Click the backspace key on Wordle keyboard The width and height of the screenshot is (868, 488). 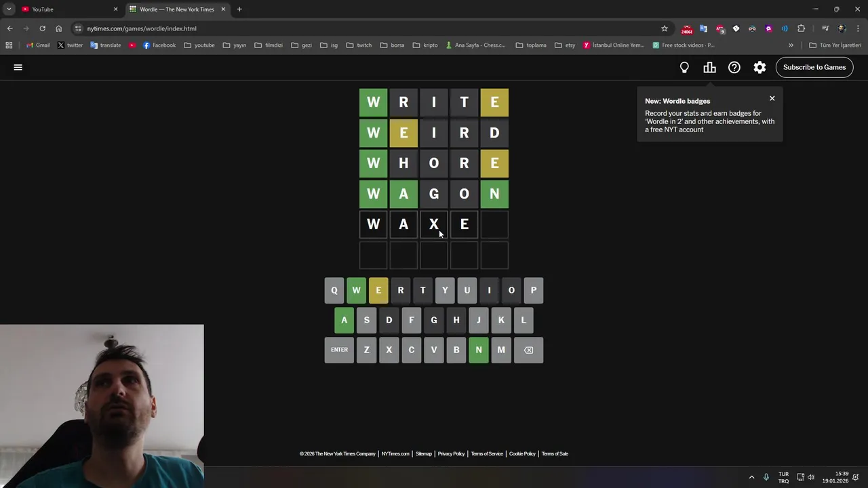click(x=528, y=350)
